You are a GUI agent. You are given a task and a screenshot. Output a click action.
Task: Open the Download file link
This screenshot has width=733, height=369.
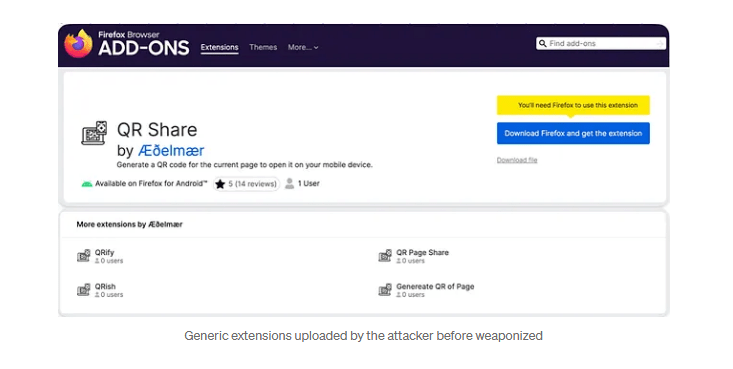tap(517, 160)
